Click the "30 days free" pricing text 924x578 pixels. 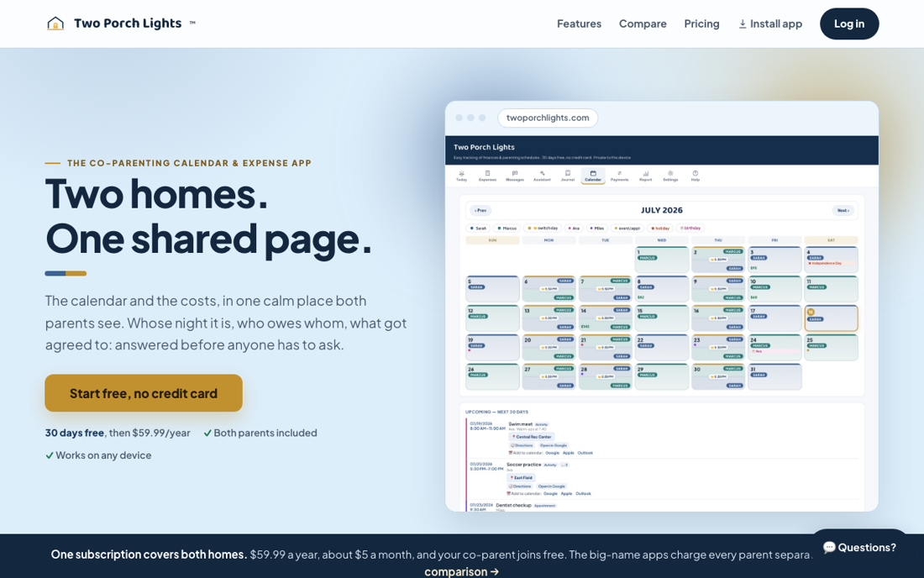75,433
